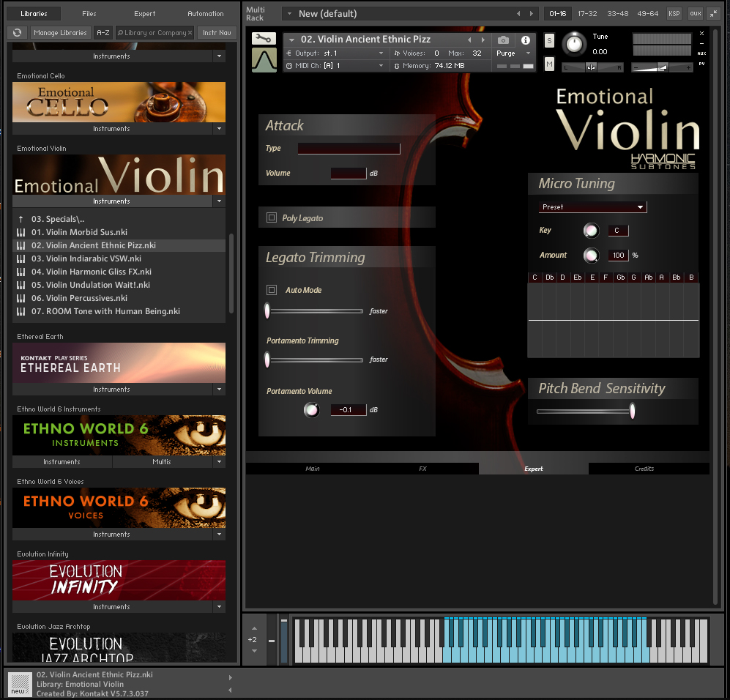Expand info pane with the upper arrow
This screenshot has width=730, height=700.
point(230,677)
